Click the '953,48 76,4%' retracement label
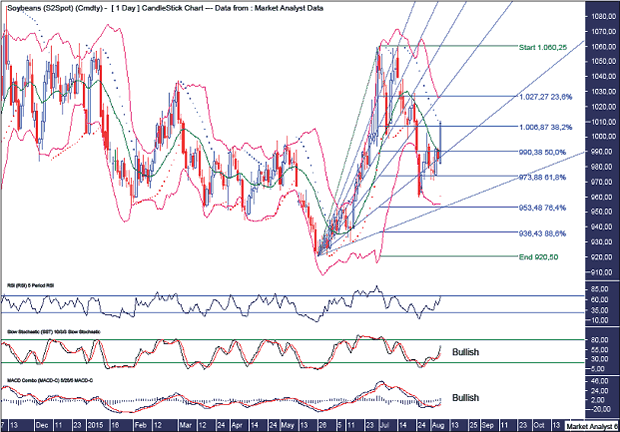Image resolution: width=620 pixels, height=432 pixels. [x=542, y=208]
